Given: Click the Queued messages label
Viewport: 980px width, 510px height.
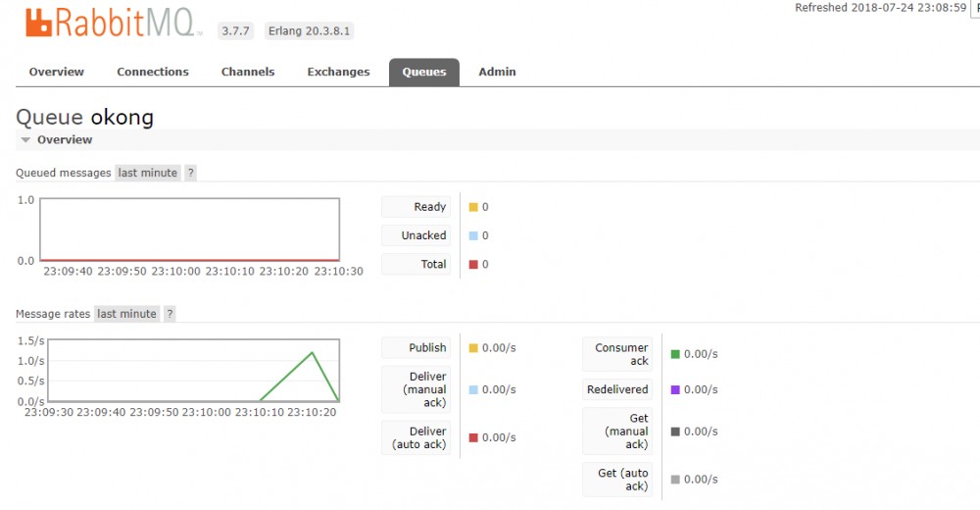Looking at the screenshot, I should 63,173.
